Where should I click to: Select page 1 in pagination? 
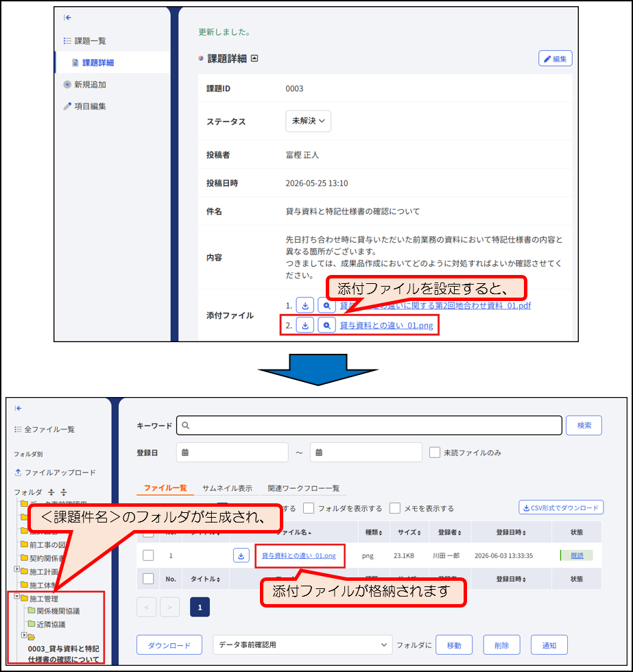[x=200, y=608]
